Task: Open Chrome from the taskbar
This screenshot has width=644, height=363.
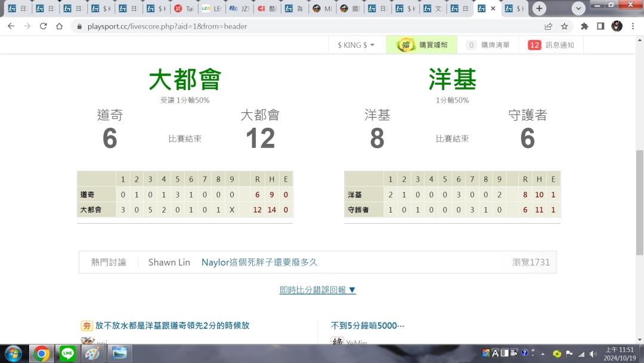Action: click(41, 353)
